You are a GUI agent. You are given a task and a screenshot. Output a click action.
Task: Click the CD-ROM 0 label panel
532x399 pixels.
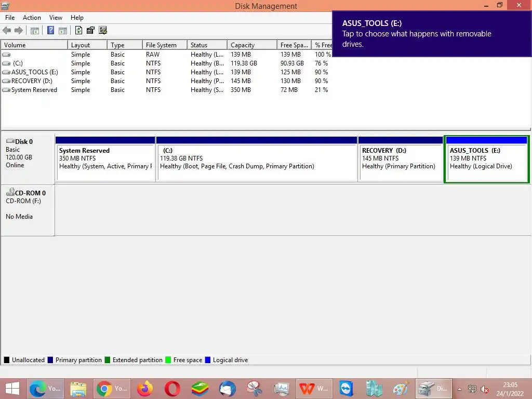tap(28, 210)
